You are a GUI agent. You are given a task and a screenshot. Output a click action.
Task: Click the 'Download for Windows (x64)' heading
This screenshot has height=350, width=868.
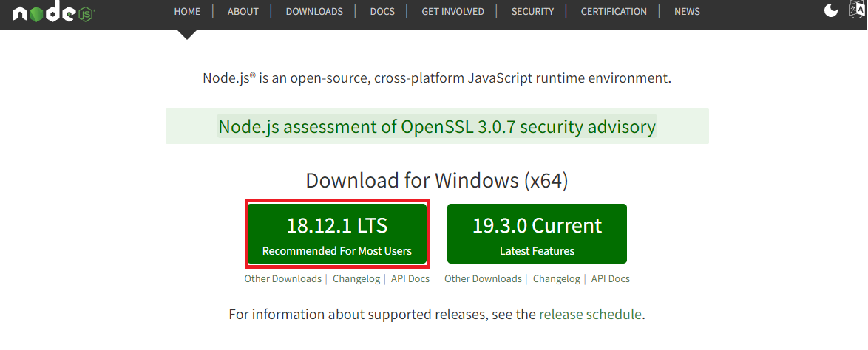click(437, 181)
